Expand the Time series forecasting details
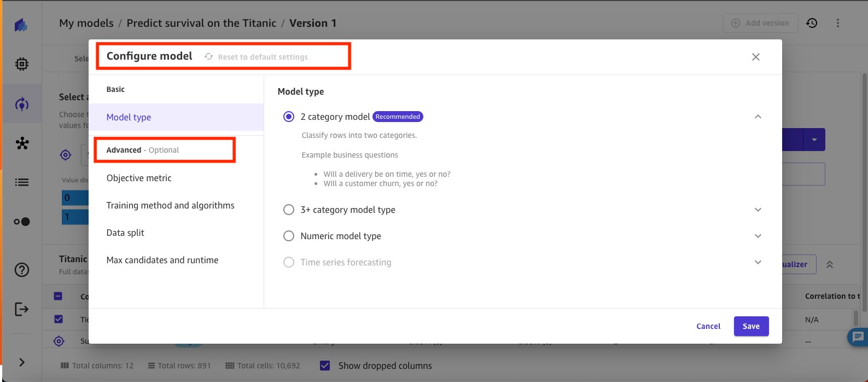Image resolution: width=868 pixels, height=382 pixels. coord(758,262)
